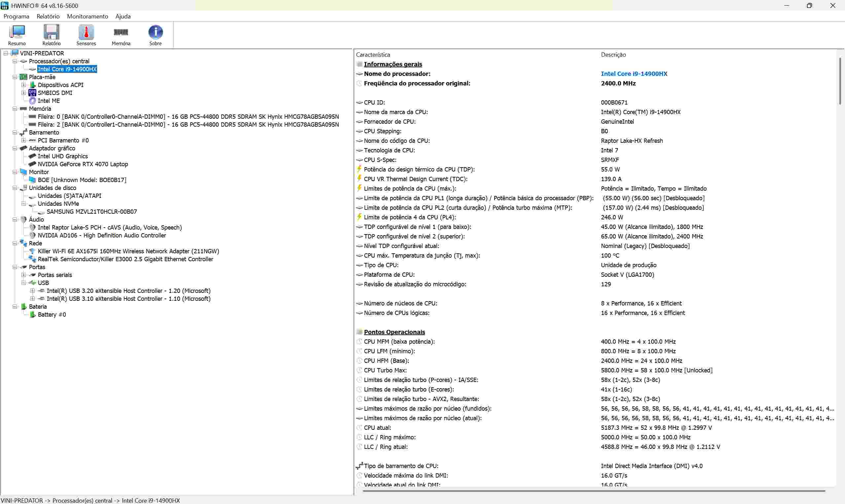Select memory Fileira: 0 SK Hynix row
845x504 pixels.
(x=188, y=116)
